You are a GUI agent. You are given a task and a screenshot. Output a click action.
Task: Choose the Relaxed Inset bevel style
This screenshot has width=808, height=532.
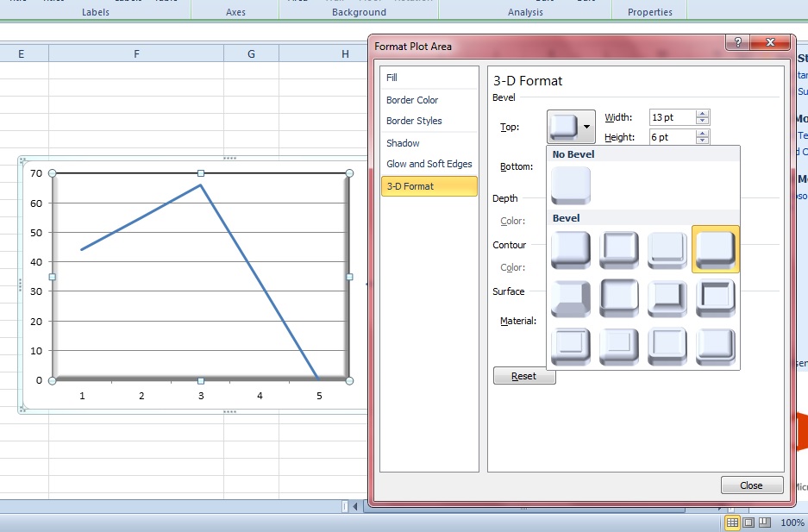(619, 250)
